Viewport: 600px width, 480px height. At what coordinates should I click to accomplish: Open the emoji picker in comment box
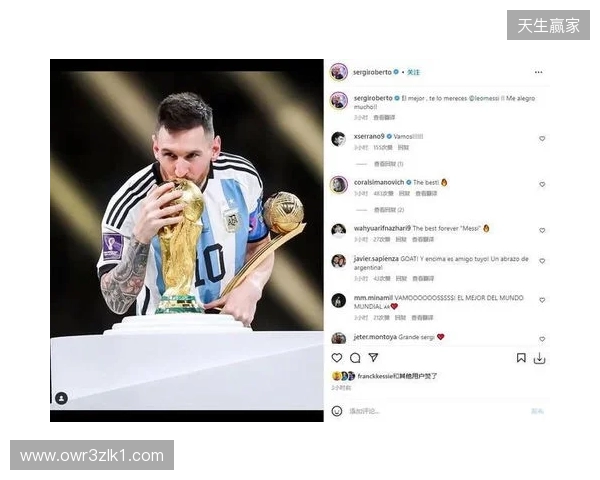(337, 411)
